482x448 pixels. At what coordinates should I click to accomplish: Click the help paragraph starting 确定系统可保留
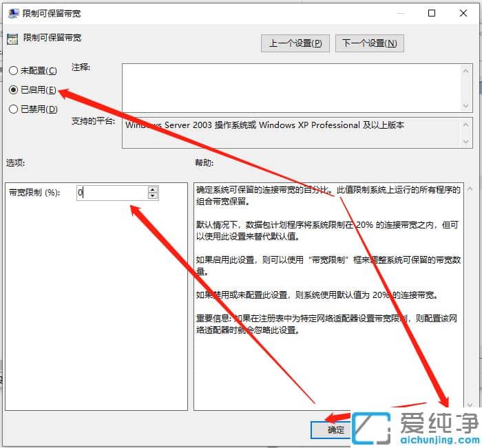(328, 195)
